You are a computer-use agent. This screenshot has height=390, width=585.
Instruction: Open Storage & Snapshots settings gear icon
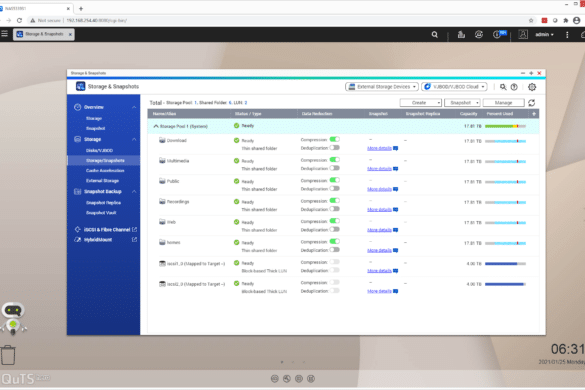click(x=532, y=87)
